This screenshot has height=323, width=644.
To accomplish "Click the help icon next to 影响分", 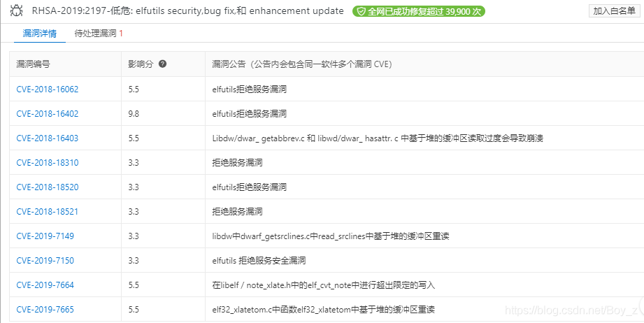I will [163, 64].
